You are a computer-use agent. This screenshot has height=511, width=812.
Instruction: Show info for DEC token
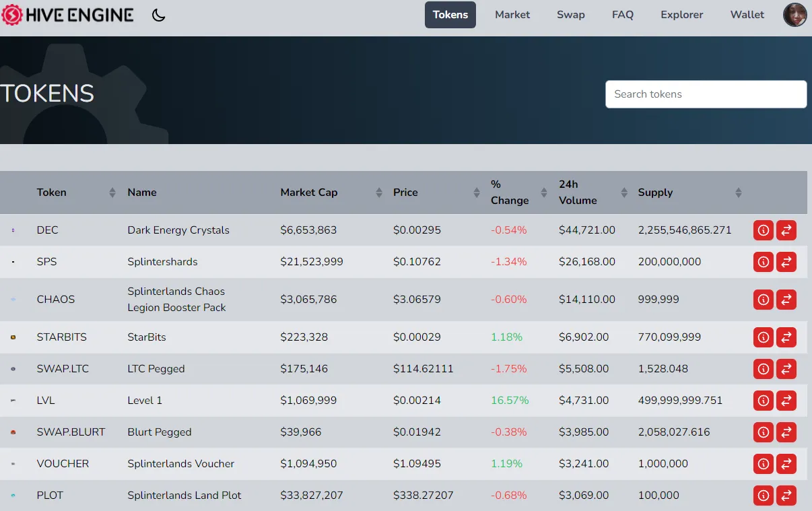pyautogui.click(x=764, y=230)
